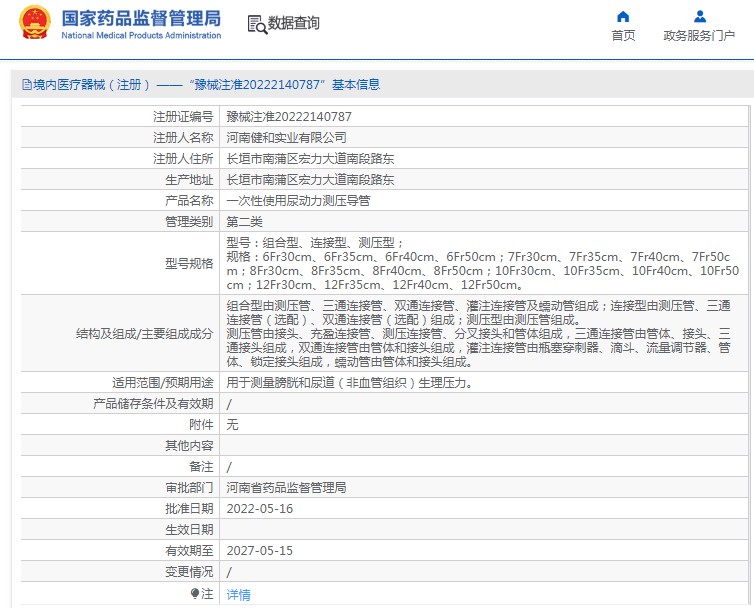The height and width of the screenshot is (608, 754).
Task: Click the home house icon
Action: point(623,17)
